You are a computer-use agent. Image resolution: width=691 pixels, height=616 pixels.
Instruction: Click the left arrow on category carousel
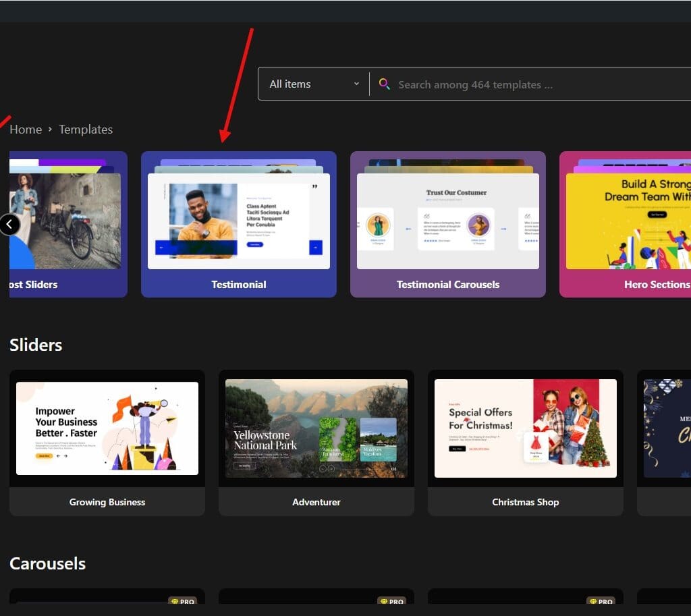tap(9, 224)
